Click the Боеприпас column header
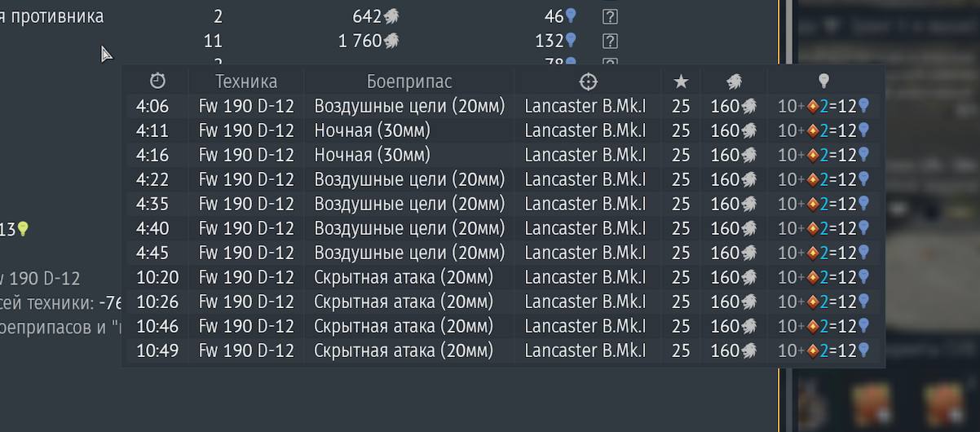The height and width of the screenshot is (432, 980). point(409,81)
